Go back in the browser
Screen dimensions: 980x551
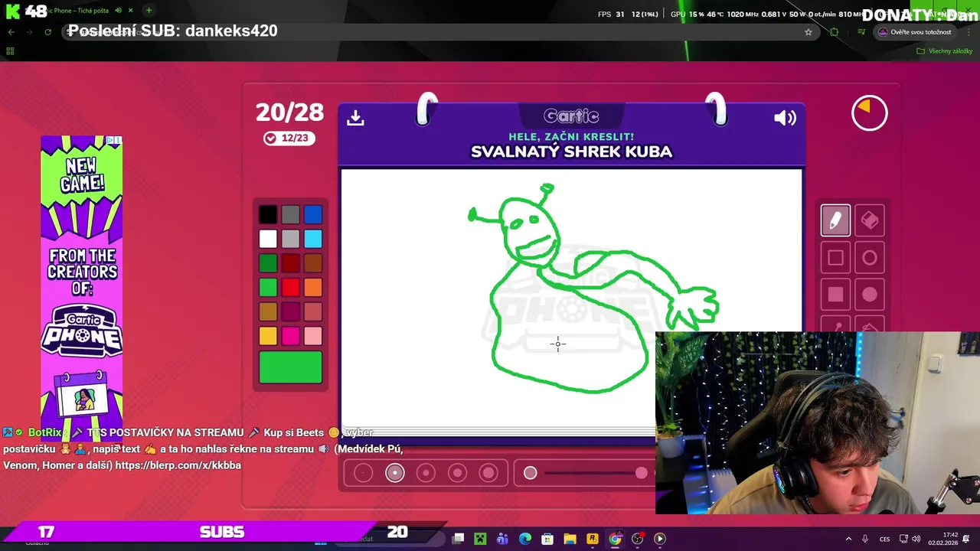point(11,32)
